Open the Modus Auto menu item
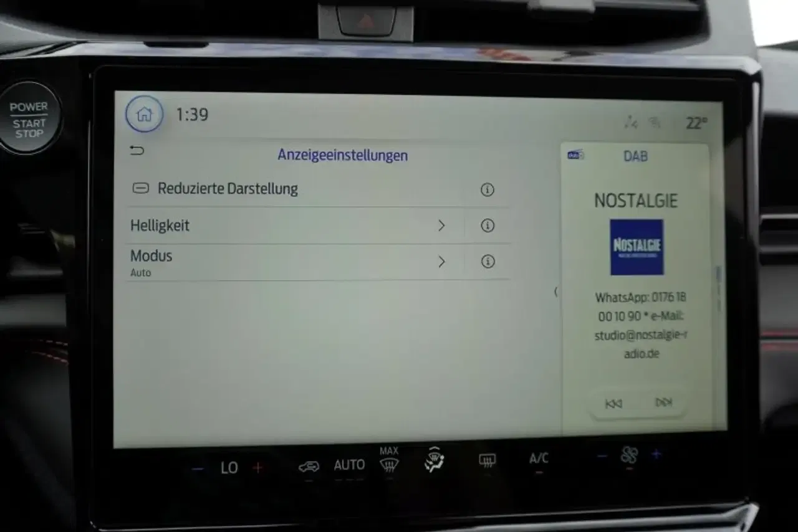Image resolution: width=798 pixels, height=532 pixels. (x=151, y=262)
